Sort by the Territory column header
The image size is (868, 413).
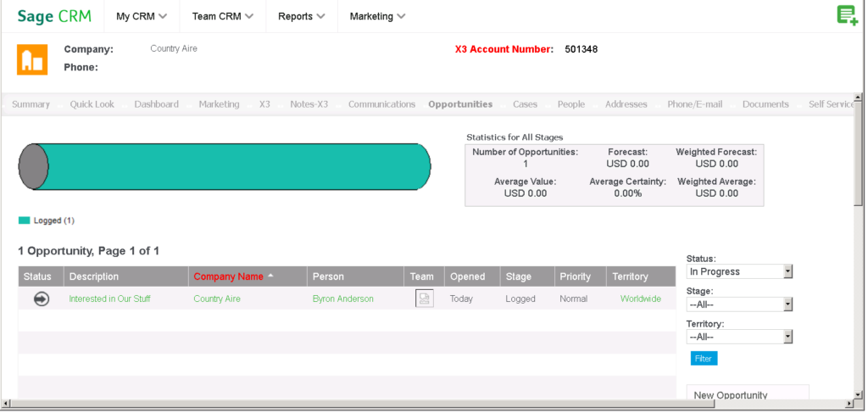click(x=630, y=276)
